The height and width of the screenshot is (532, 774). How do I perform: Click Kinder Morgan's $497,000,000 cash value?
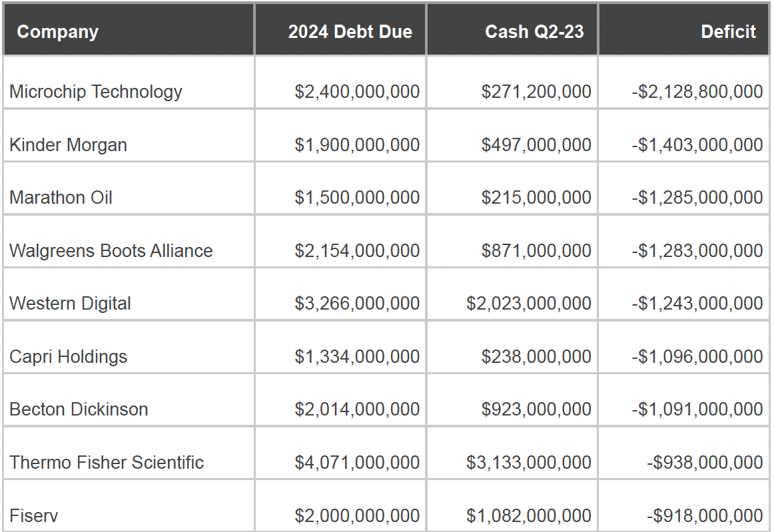tap(536, 145)
